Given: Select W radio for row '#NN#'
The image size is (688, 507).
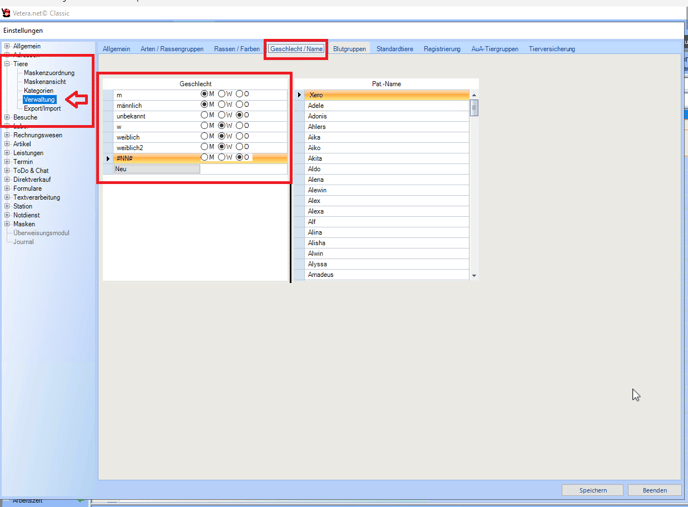Looking at the screenshot, I should coord(222,157).
